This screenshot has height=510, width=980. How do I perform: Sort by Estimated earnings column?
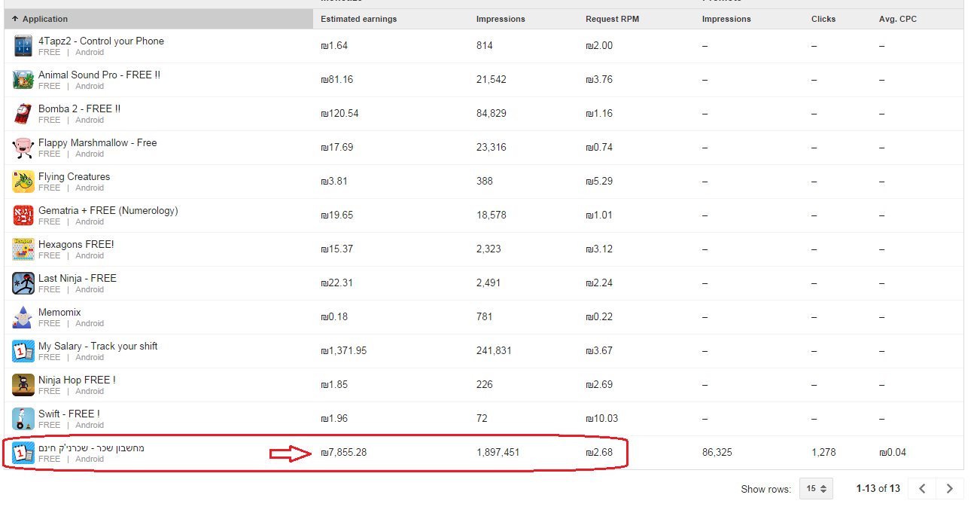click(x=358, y=19)
